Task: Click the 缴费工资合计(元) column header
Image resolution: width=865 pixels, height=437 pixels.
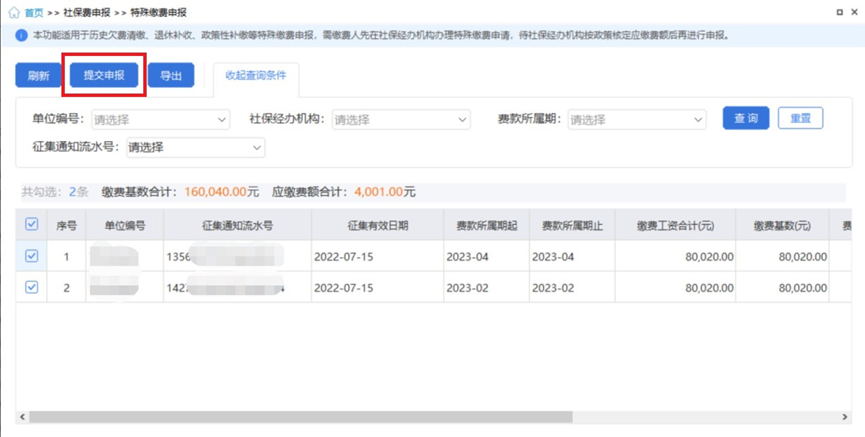Action: tap(675, 225)
